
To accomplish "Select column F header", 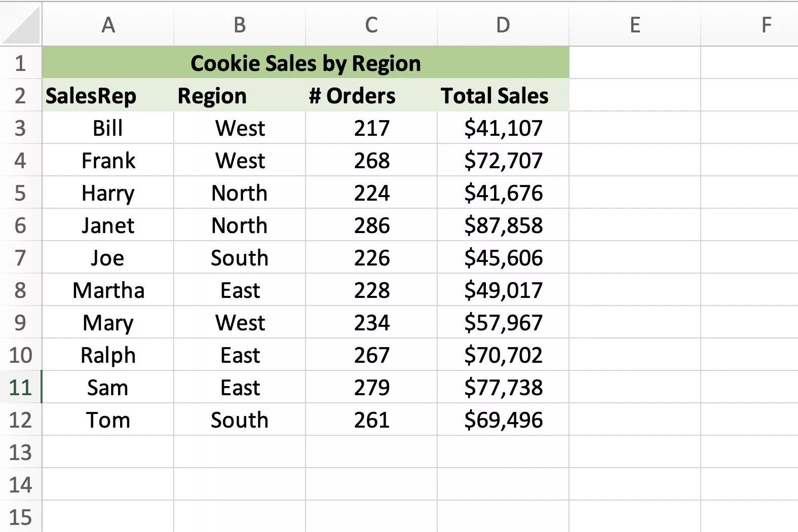I will 766,25.
